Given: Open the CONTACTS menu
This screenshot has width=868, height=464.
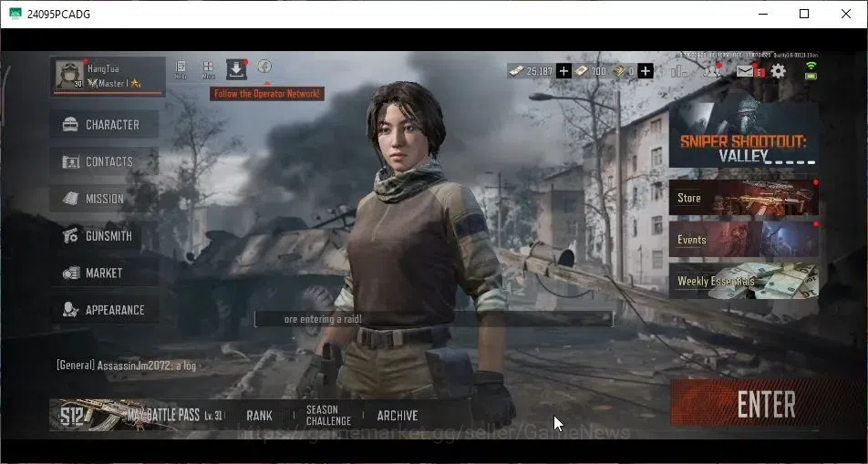Looking at the screenshot, I should point(104,161).
